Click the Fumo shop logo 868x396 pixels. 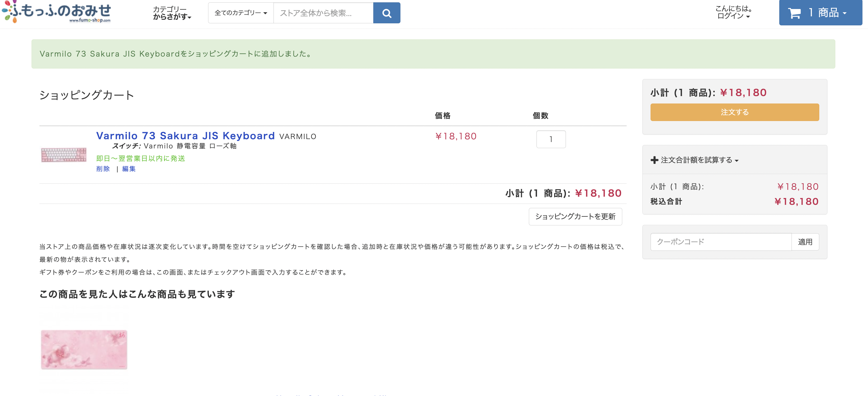56,12
